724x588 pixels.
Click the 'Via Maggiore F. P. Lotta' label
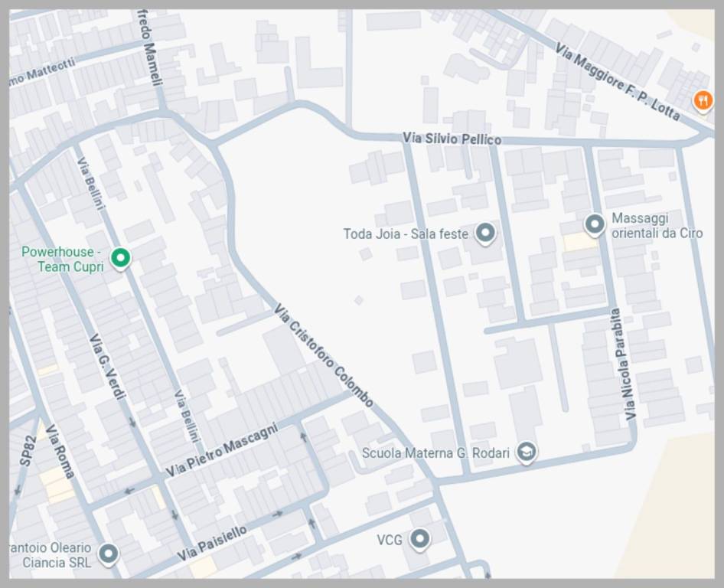[x=617, y=81]
